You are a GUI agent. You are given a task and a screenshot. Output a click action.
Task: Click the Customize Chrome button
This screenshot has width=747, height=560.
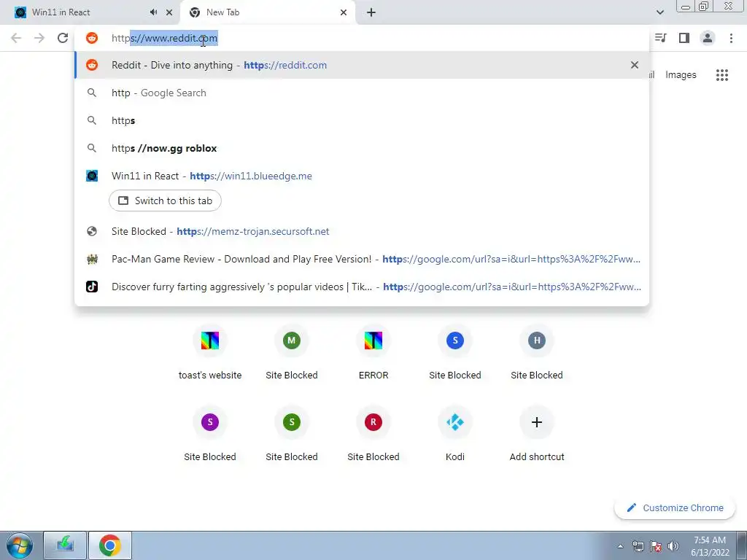pos(675,507)
